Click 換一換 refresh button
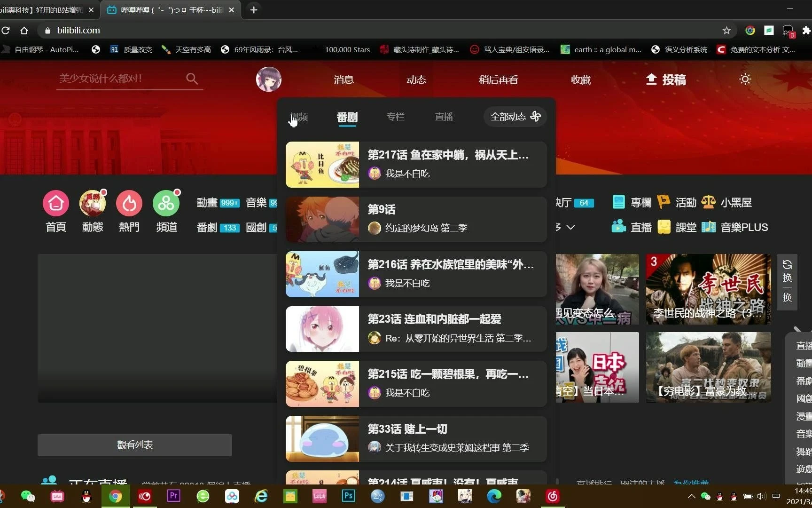The height and width of the screenshot is (508, 812). coord(787,281)
